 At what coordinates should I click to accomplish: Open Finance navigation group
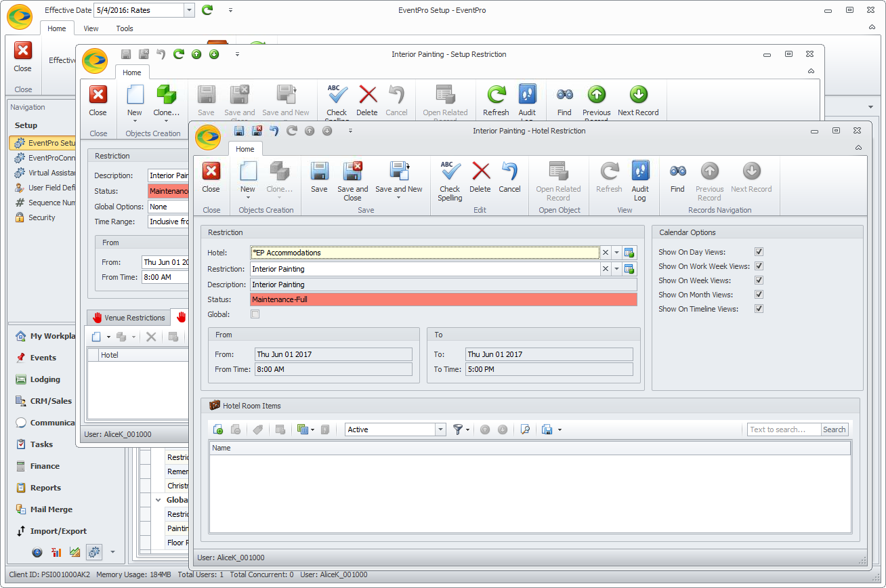tap(45, 466)
